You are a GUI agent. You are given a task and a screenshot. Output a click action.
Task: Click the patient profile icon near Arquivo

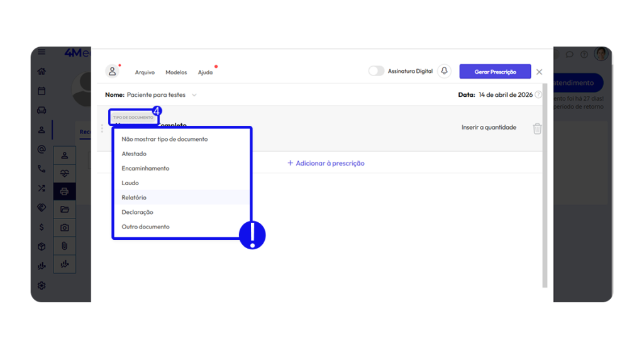[113, 71]
